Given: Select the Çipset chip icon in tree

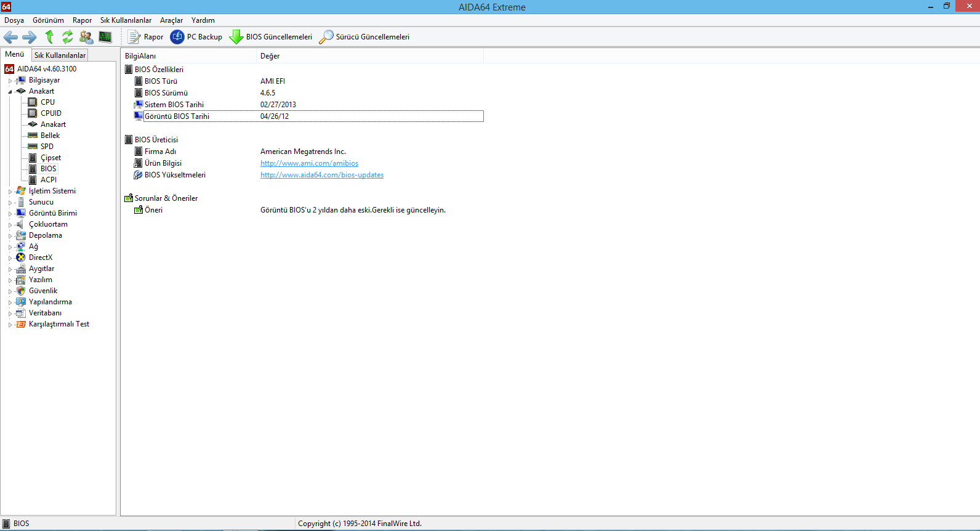Looking at the screenshot, I should click(33, 158).
